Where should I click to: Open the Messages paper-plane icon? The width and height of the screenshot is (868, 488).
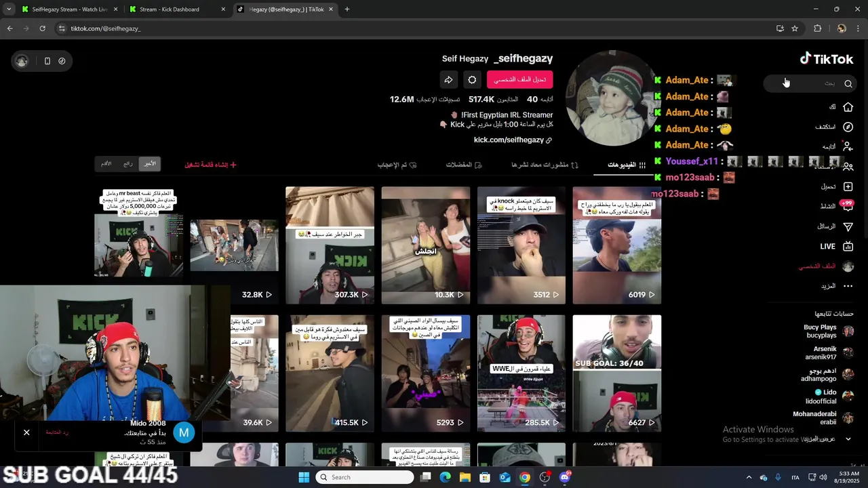click(x=848, y=226)
